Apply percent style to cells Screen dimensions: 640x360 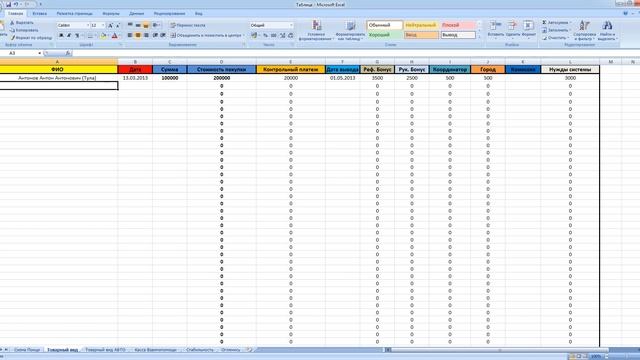266,36
